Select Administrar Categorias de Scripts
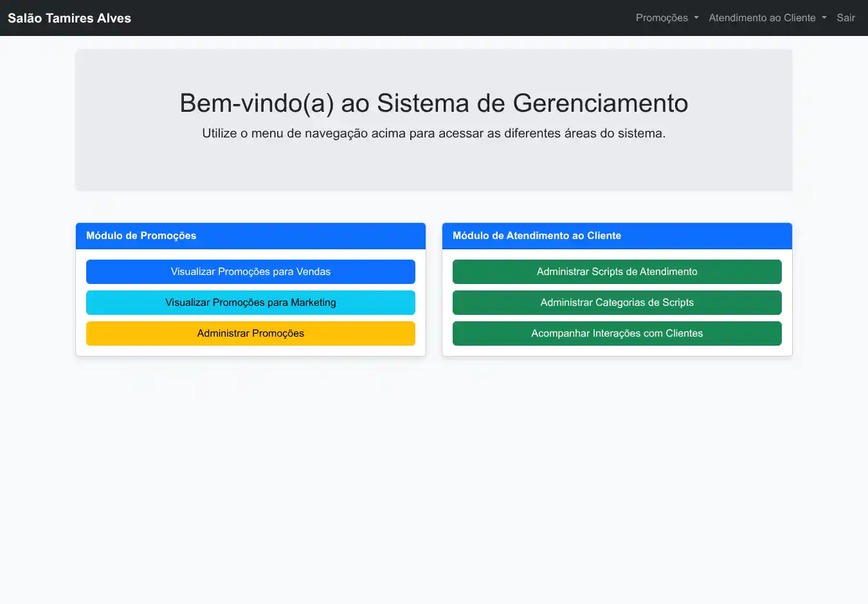The width and height of the screenshot is (868, 604). click(x=617, y=303)
